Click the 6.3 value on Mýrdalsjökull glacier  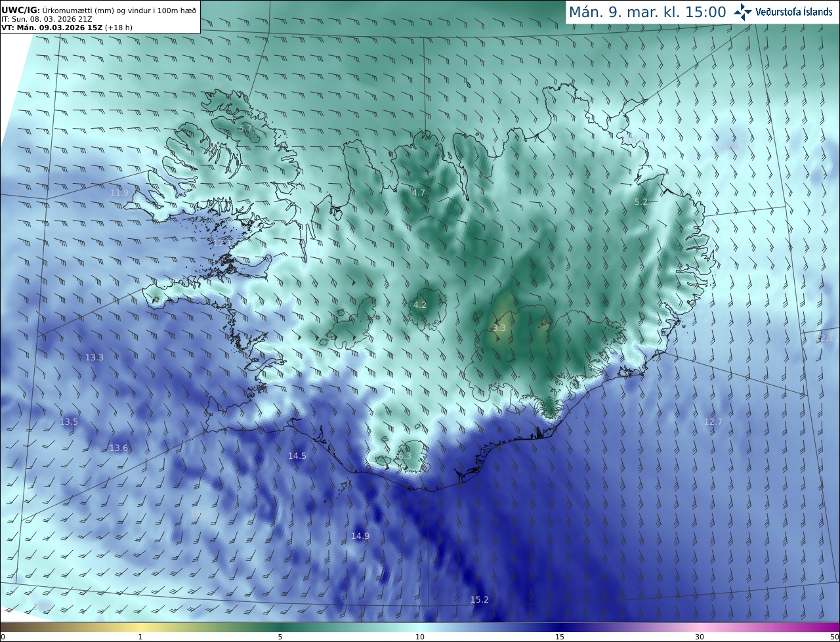point(404,456)
